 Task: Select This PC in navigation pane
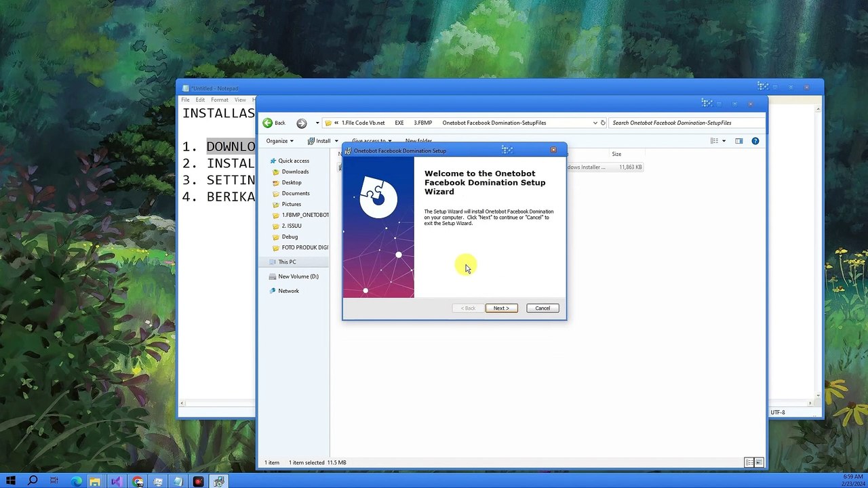287,262
